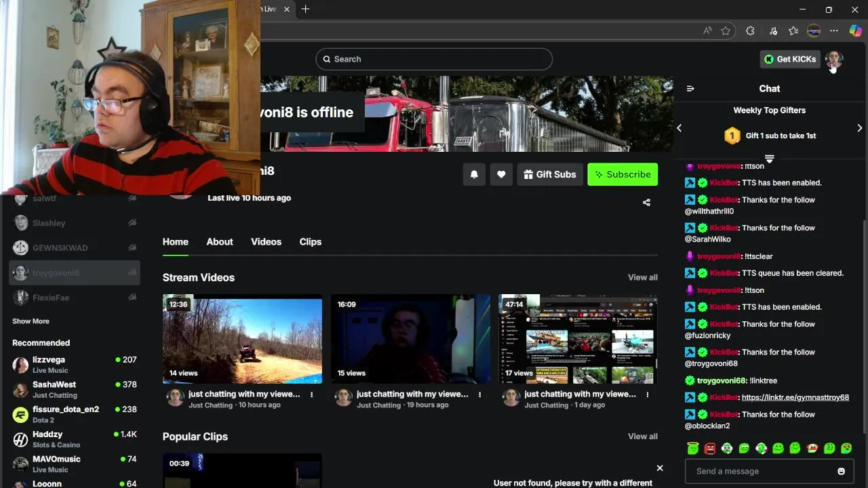Switch to the Home tab
This screenshot has width=868, height=488.
coord(176,242)
